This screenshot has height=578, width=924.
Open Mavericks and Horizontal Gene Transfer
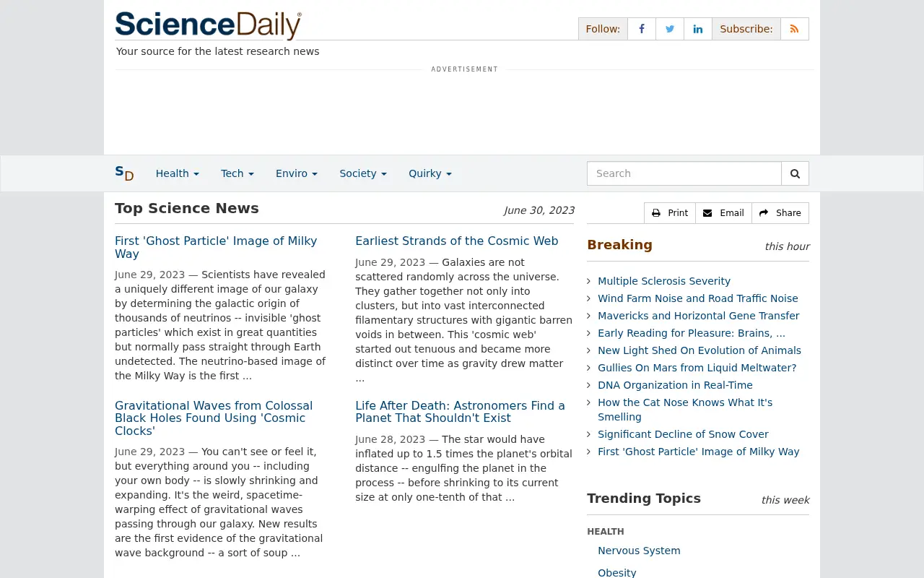point(699,316)
